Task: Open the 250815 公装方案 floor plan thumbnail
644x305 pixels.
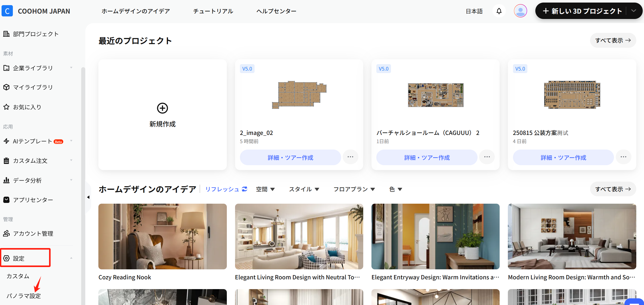Action: click(x=572, y=95)
